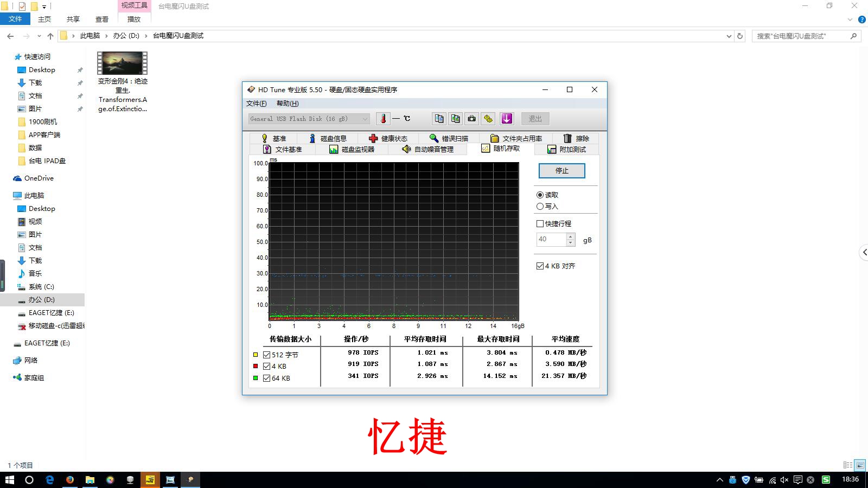Open the 文件 ribbon tab in Explorer
Image resolution: width=868 pixels, height=488 pixels.
15,19
